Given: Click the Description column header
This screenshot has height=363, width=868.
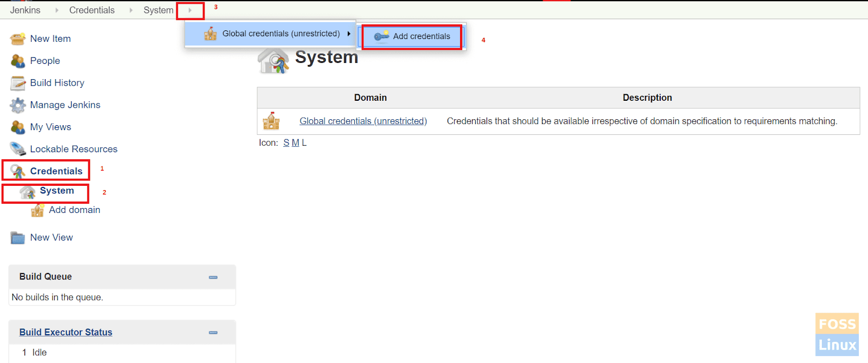Looking at the screenshot, I should pos(647,98).
